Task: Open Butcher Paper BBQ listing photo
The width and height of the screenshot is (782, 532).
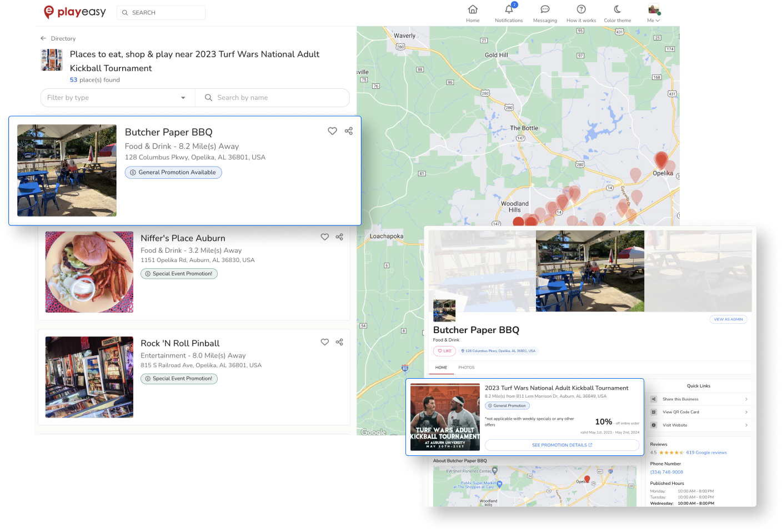Action: point(67,170)
